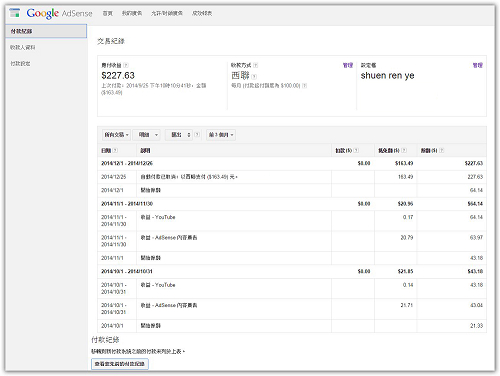Click the AdSense icon left of the Google logo
Image resolution: width=500 pixels, height=376 pixels.
point(15,13)
